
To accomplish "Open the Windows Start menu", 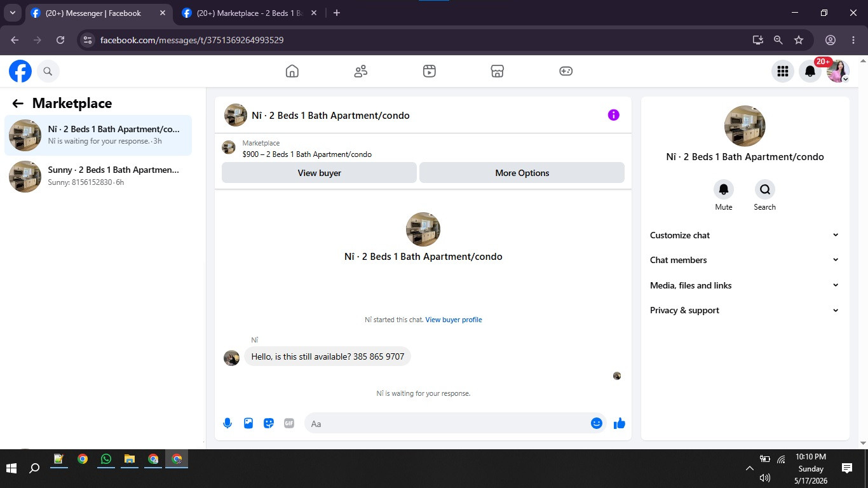I will tap(11, 468).
